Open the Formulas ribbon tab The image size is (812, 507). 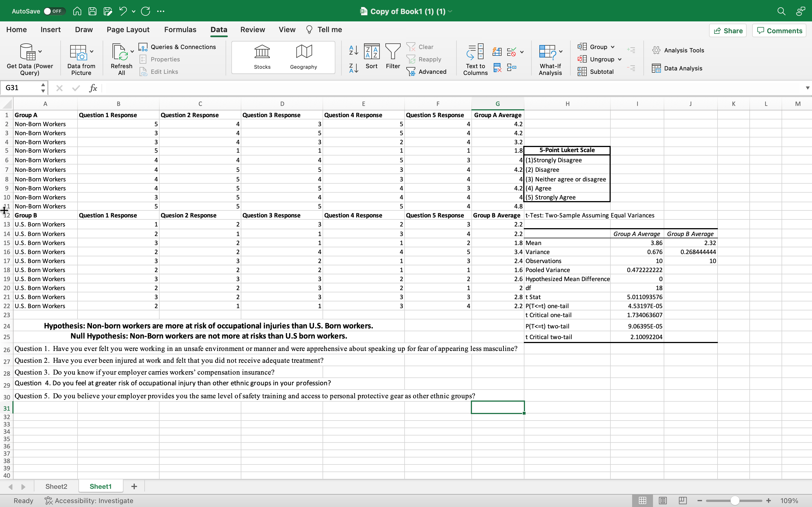tap(180, 30)
